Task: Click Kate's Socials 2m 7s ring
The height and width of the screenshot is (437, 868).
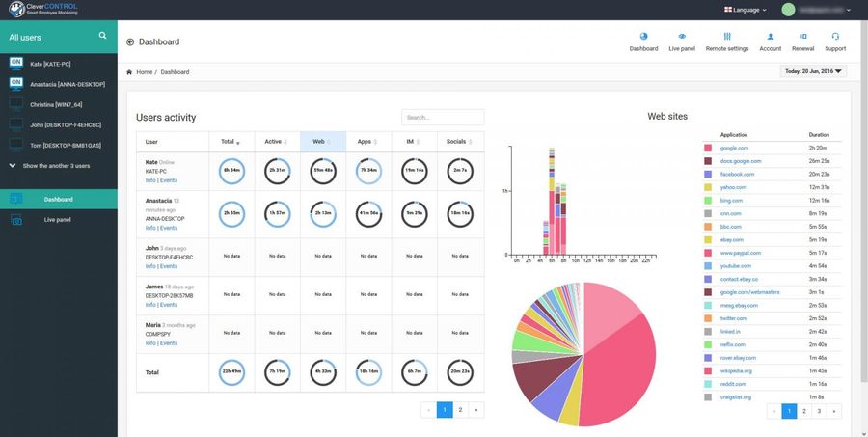Action: pos(460,171)
